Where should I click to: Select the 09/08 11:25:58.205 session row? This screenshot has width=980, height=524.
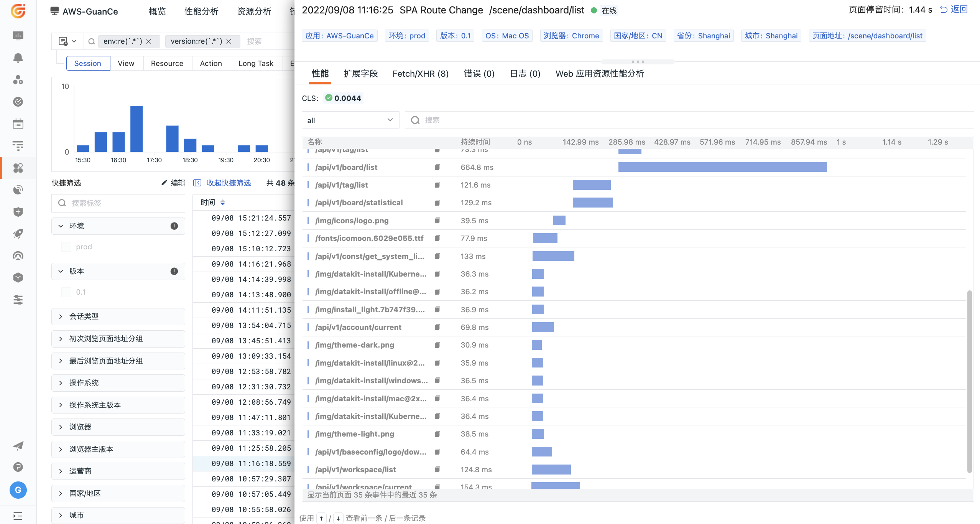pyautogui.click(x=243, y=448)
